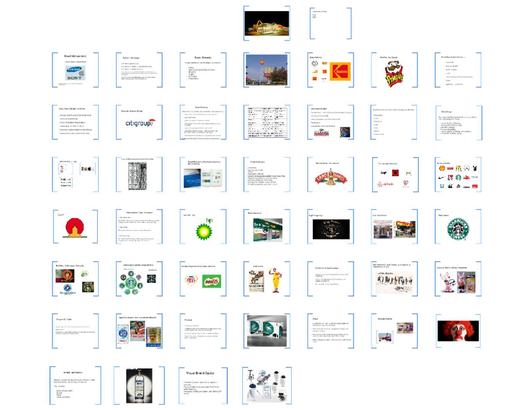Select the slide with Thai text illustration

tap(395, 279)
